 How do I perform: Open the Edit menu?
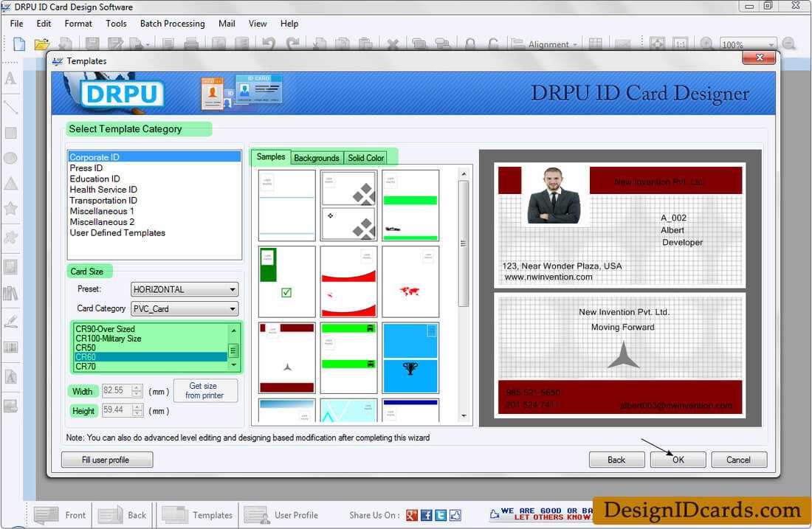44,24
